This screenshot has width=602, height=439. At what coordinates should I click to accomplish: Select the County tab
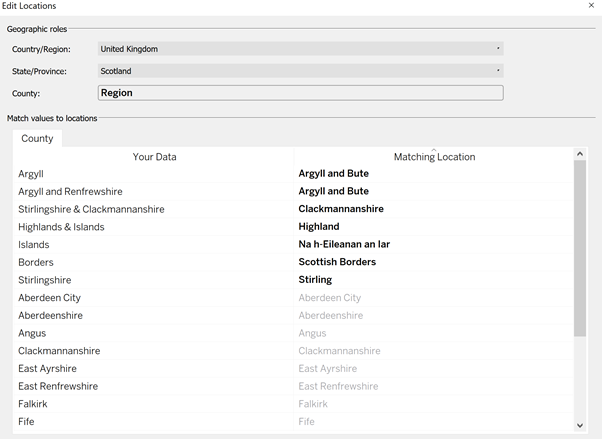[x=37, y=138]
